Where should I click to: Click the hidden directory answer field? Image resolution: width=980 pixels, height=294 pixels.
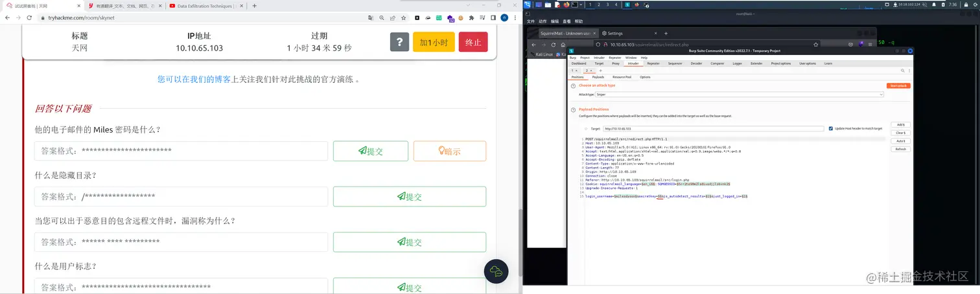181,196
